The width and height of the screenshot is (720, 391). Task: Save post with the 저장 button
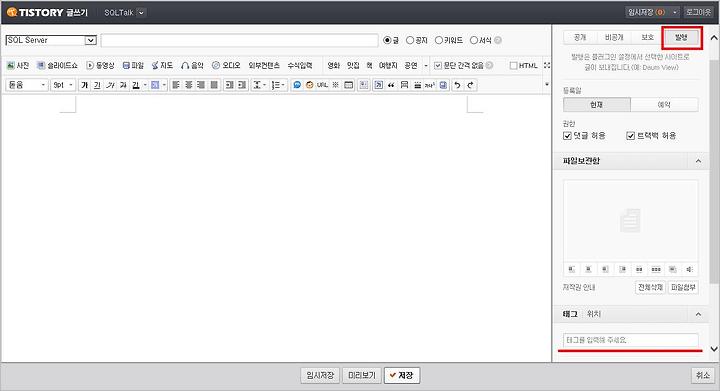[402, 375]
